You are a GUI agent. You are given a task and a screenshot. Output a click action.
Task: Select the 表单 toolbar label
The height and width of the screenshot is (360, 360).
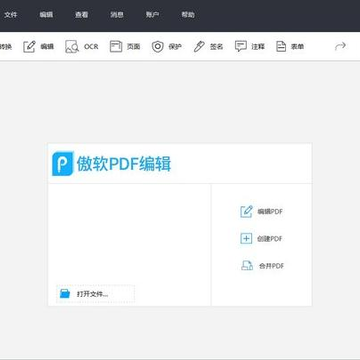point(297,47)
